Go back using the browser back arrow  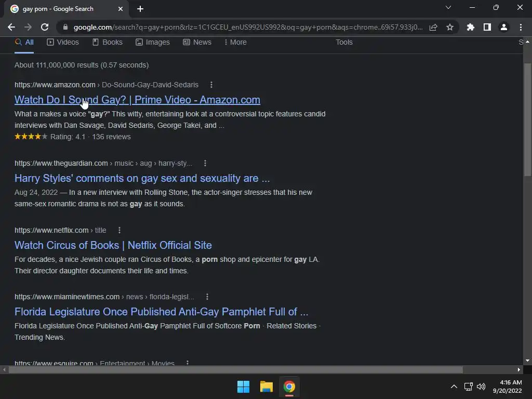click(x=11, y=27)
